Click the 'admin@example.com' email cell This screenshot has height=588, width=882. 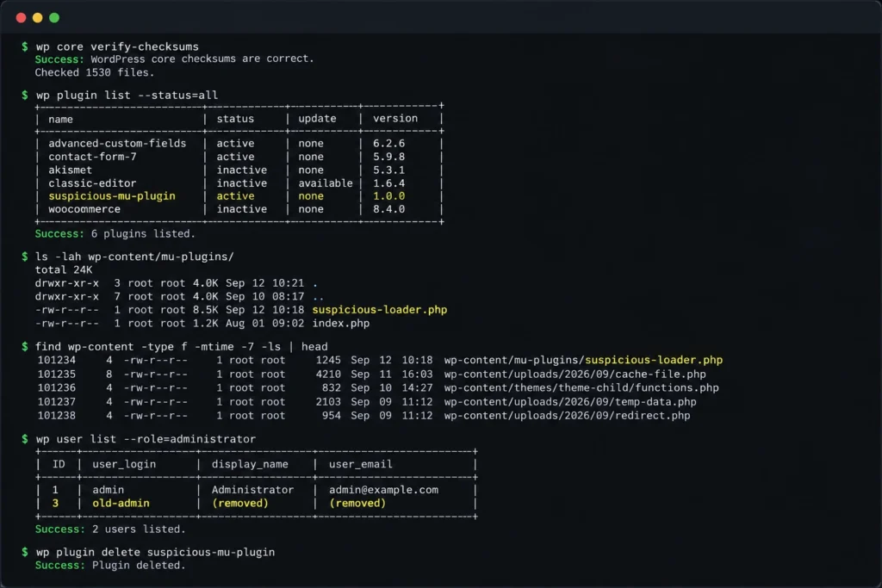[383, 490]
